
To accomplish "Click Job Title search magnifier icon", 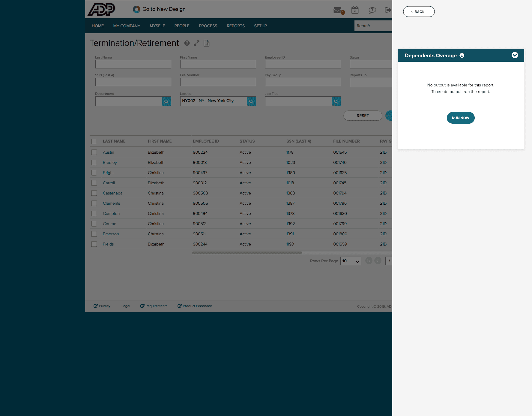I will [336, 101].
